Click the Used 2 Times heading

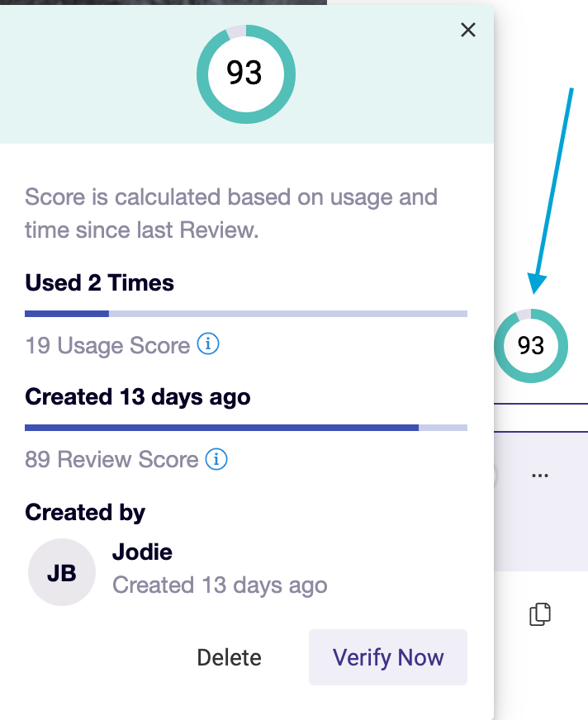100,282
